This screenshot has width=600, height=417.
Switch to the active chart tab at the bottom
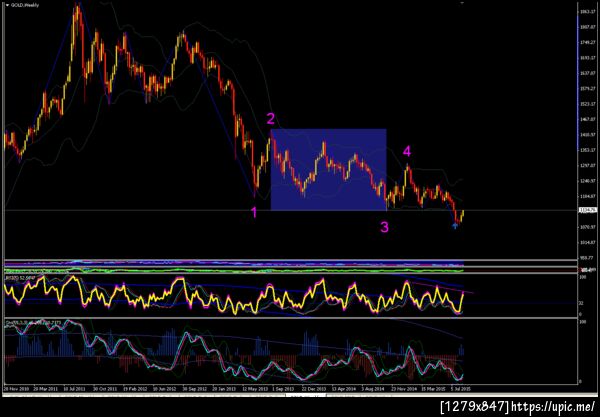(306, 395)
